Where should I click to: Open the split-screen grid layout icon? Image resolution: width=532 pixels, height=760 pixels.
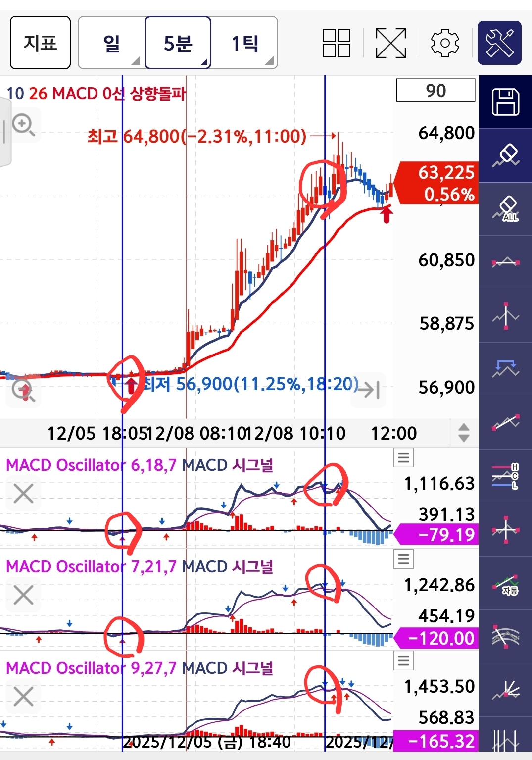[337, 43]
